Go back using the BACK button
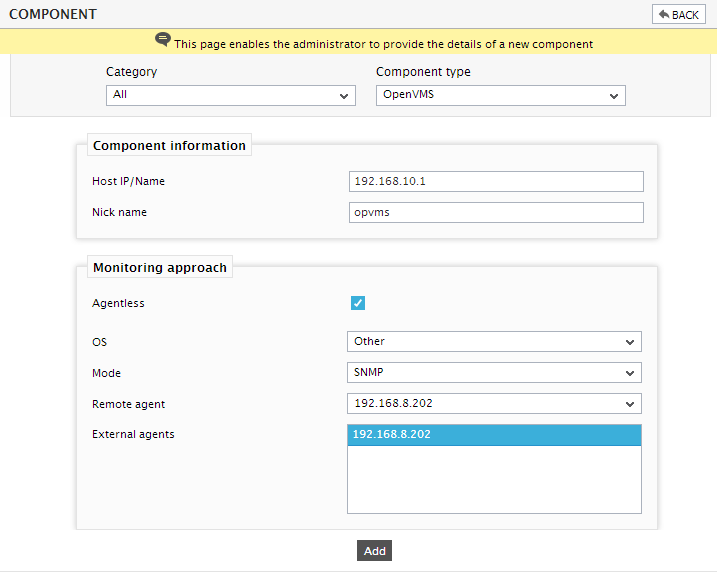This screenshot has height=572, width=717. point(679,15)
